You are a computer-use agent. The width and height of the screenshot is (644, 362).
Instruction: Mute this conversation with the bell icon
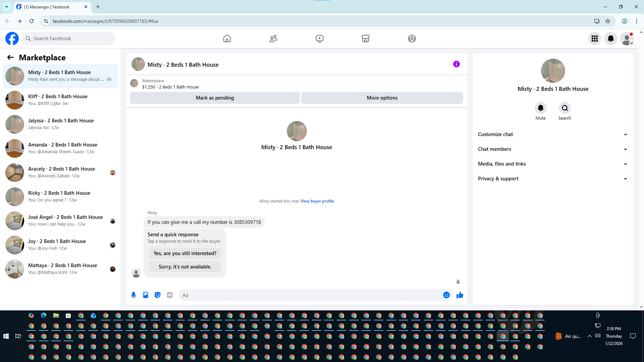pyautogui.click(x=541, y=108)
